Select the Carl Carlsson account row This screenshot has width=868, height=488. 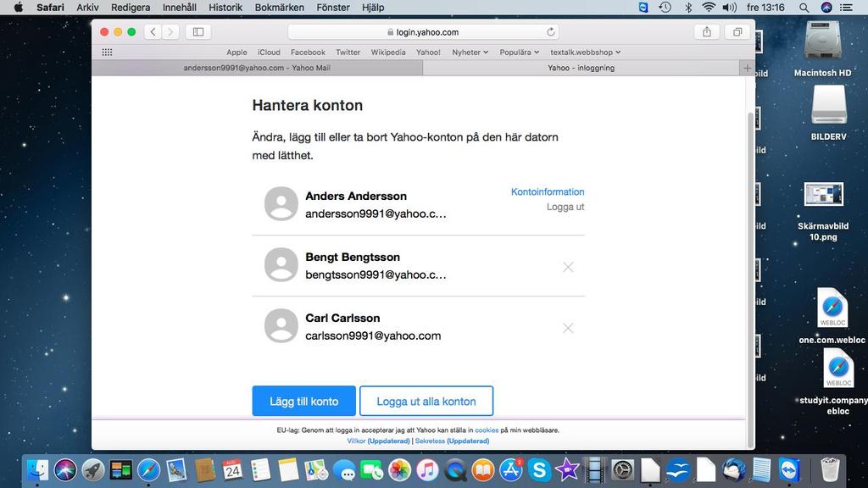coord(418,327)
